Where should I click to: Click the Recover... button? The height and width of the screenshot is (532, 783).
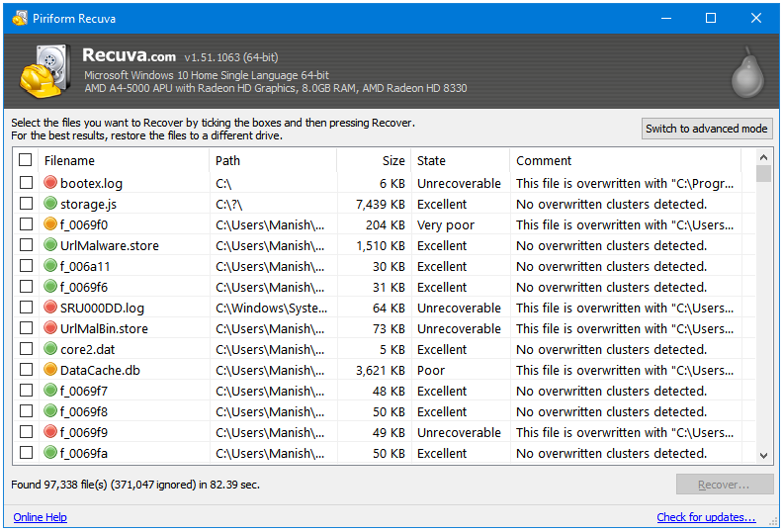click(x=725, y=485)
